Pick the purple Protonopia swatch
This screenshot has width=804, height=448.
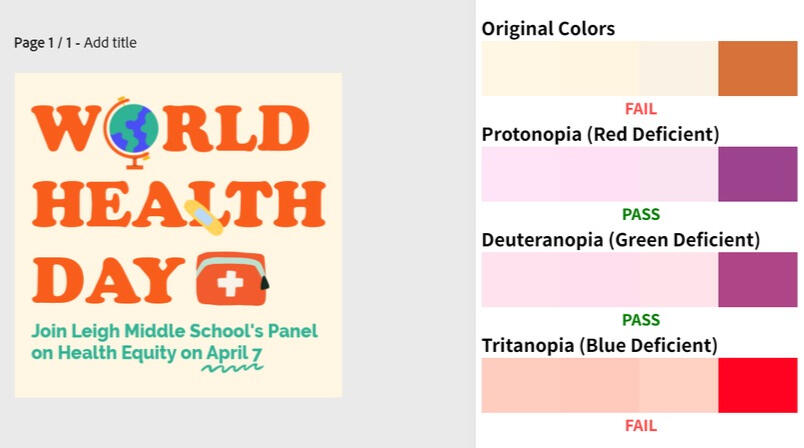(757, 174)
